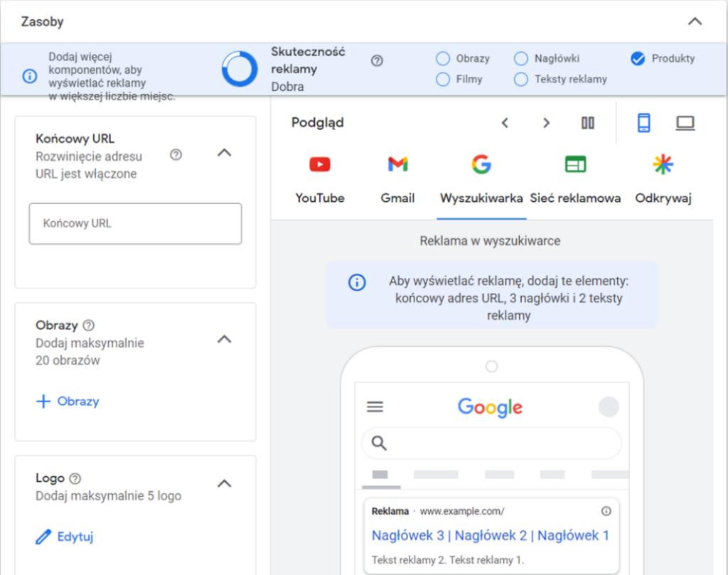Focus the Końcowy URL input field
The image size is (728, 575).
135,224
